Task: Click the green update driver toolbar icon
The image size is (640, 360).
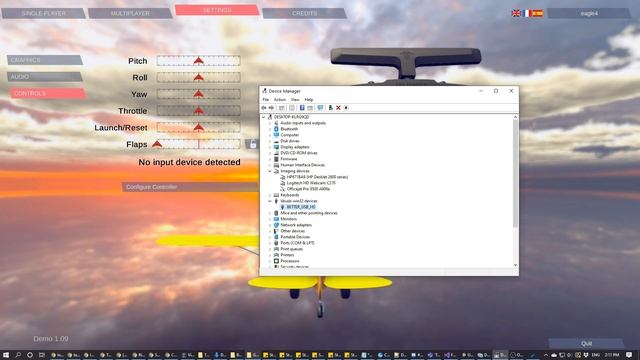Action: [331, 108]
